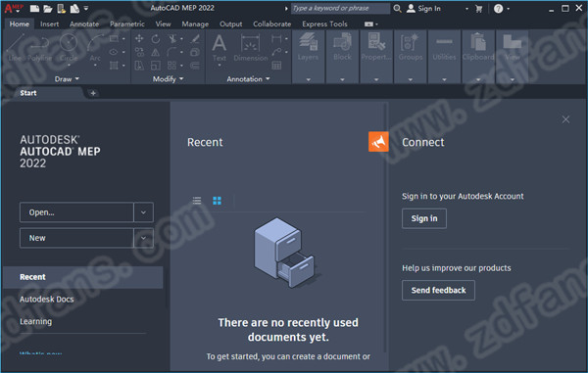Expand the Draw panel

click(67, 79)
